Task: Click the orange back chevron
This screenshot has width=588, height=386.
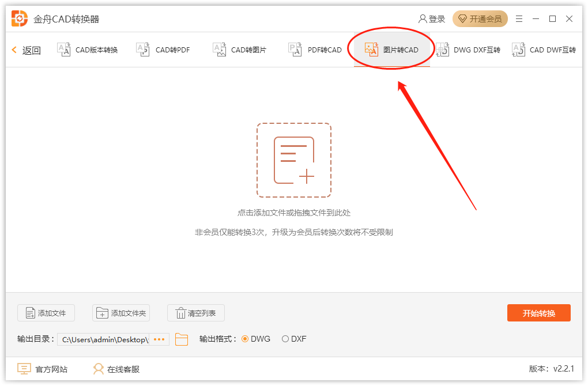Action: tap(14, 50)
